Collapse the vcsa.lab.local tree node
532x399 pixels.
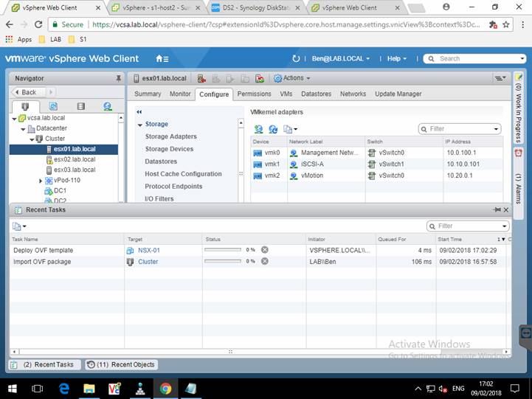tap(14, 119)
